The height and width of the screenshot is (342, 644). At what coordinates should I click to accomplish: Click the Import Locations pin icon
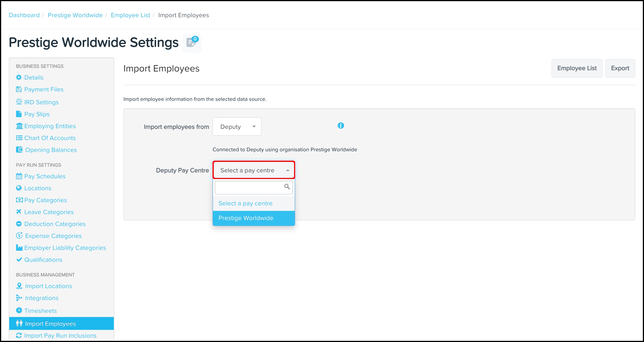(x=19, y=286)
